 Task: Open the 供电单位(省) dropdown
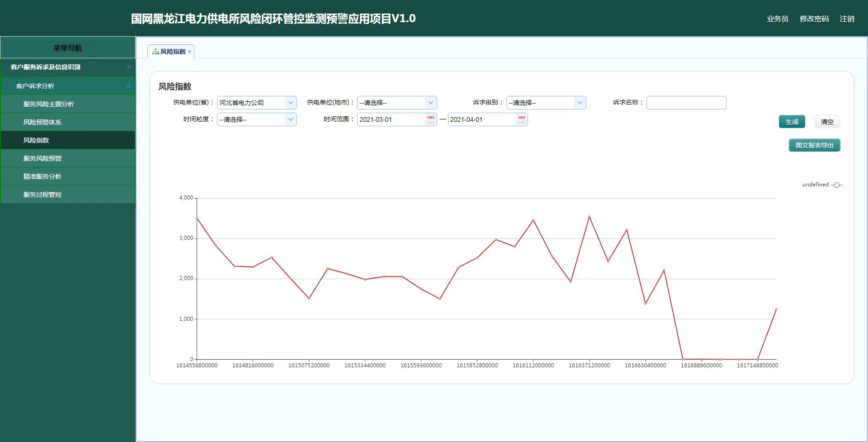(291, 103)
